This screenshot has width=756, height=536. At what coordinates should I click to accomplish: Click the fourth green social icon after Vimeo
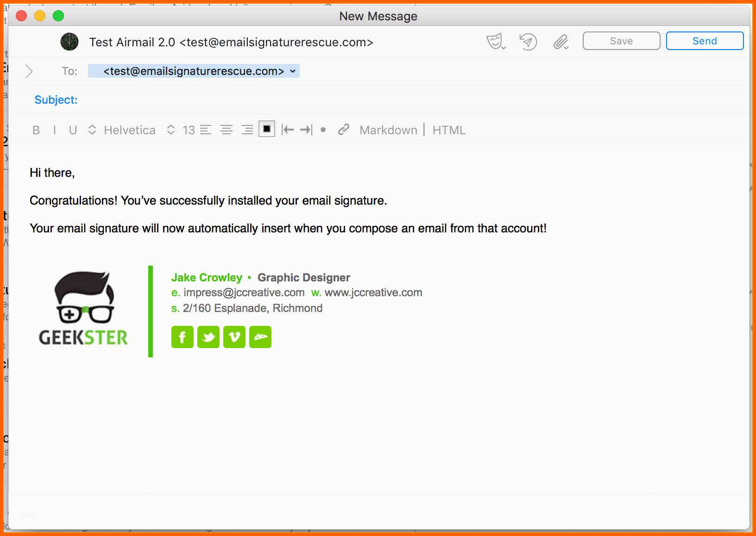click(260, 337)
